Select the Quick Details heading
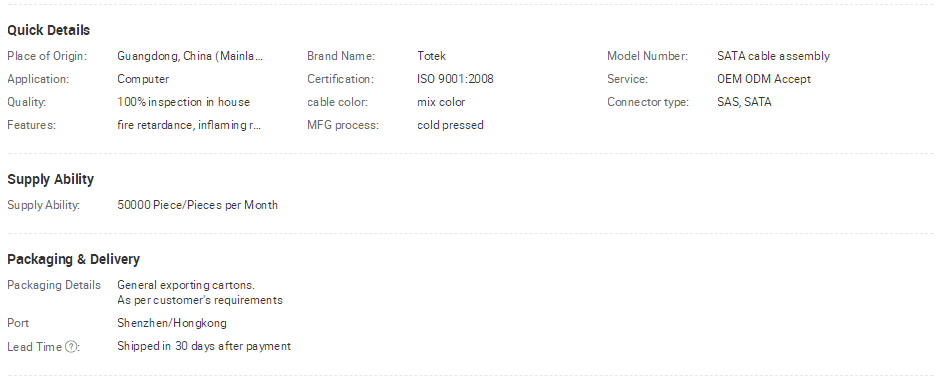This screenshot has width=941, height=385. 49,31
